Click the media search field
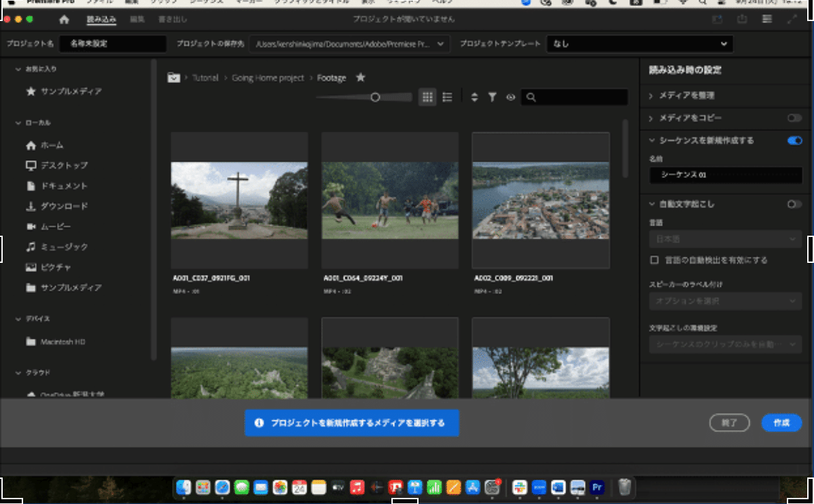Image resolution: width=814 pixels, height=504 pixels. click(x=575, y=97)
